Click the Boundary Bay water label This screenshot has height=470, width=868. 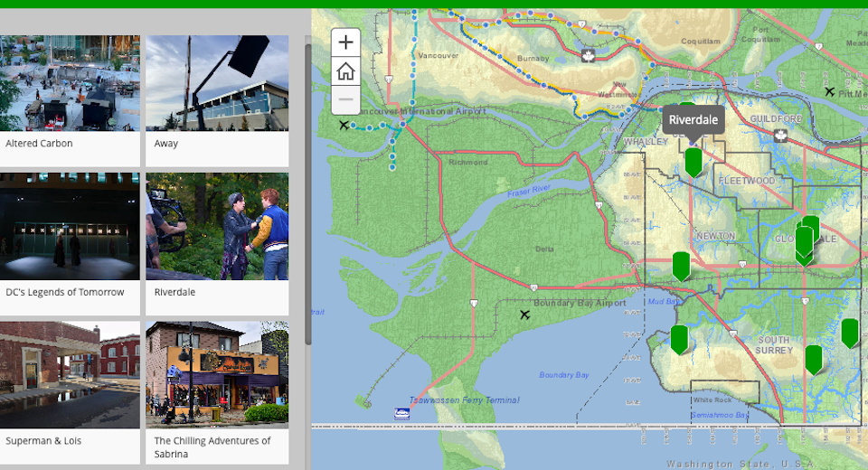[x=564, y=375]
